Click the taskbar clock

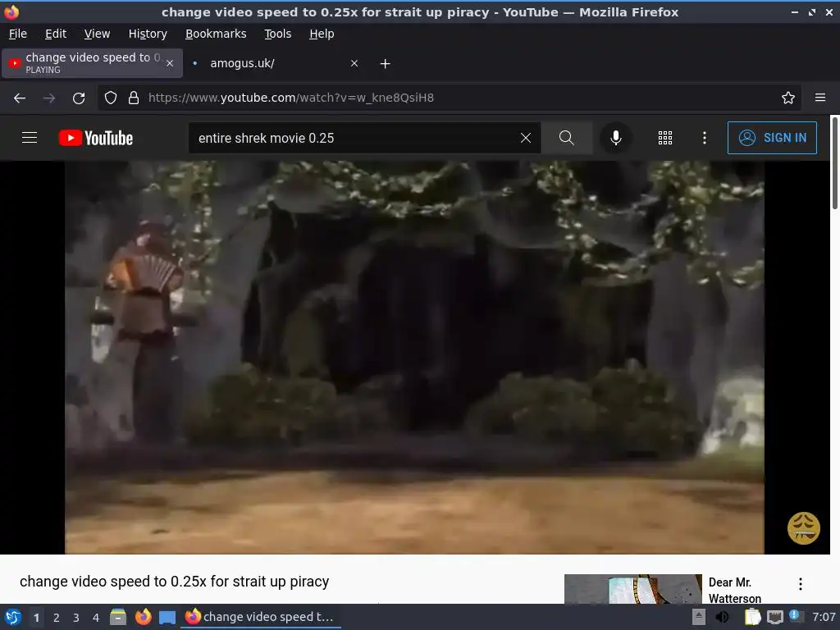tap(824, 617)
